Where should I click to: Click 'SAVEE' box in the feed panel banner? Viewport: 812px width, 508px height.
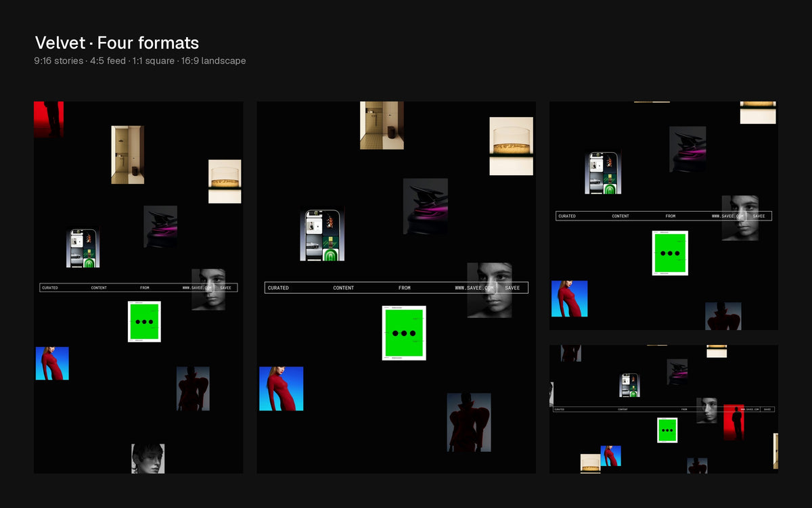(x=513, y=288)
